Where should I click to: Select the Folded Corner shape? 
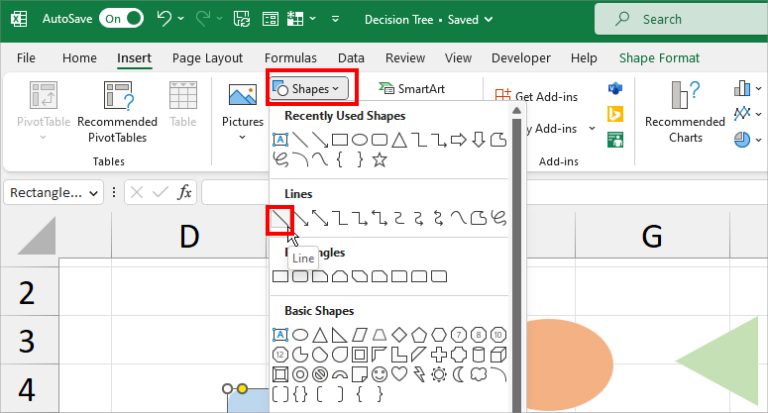pyautogui.click(x=360, y=375)
